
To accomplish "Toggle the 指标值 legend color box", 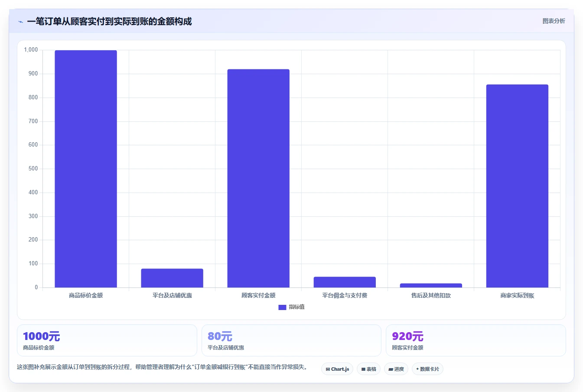I will [282, 307].
